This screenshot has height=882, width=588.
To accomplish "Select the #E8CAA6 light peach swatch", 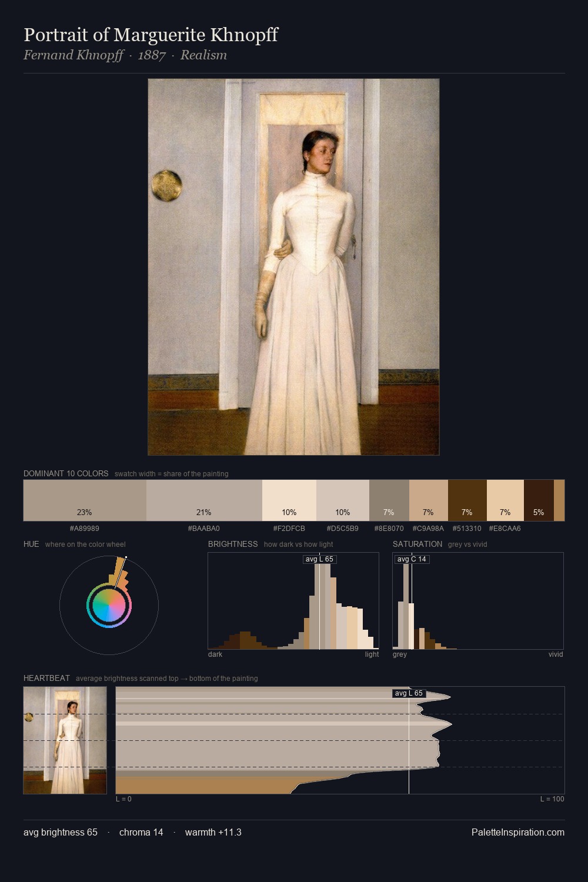I will (x=505, y=500).
